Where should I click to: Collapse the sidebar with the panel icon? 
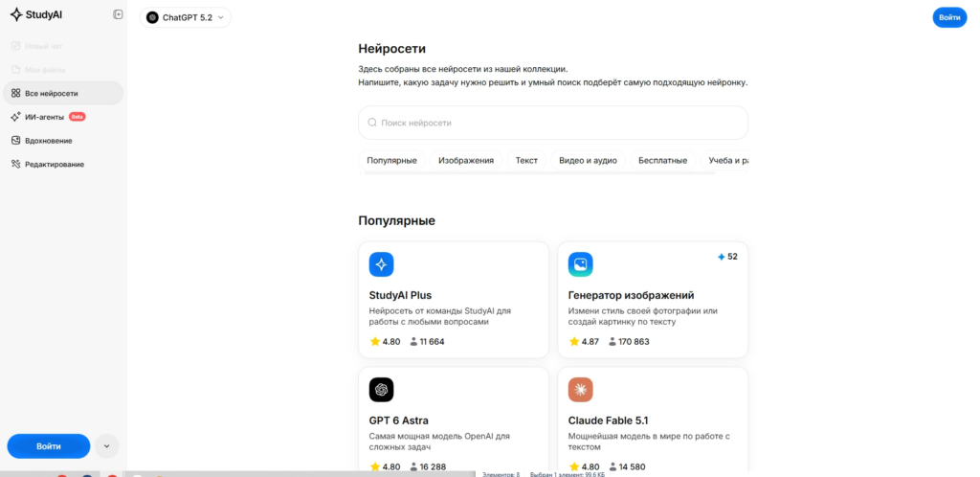point(118,14)
